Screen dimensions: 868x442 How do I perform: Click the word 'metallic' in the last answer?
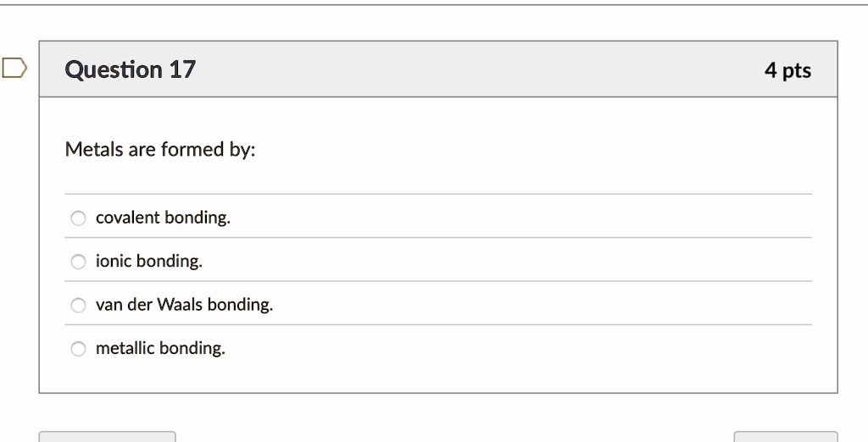point(125,347)
